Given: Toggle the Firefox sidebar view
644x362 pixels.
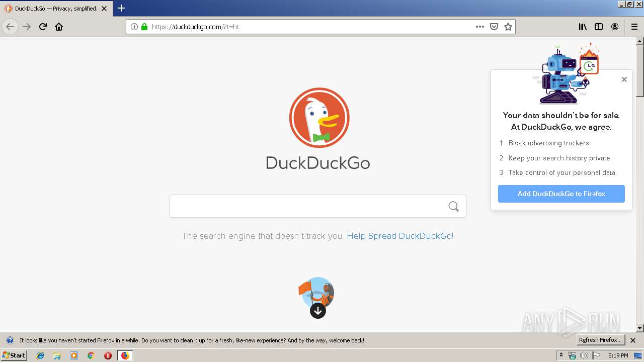Looking at the screenshot, I should pos(599,27).
